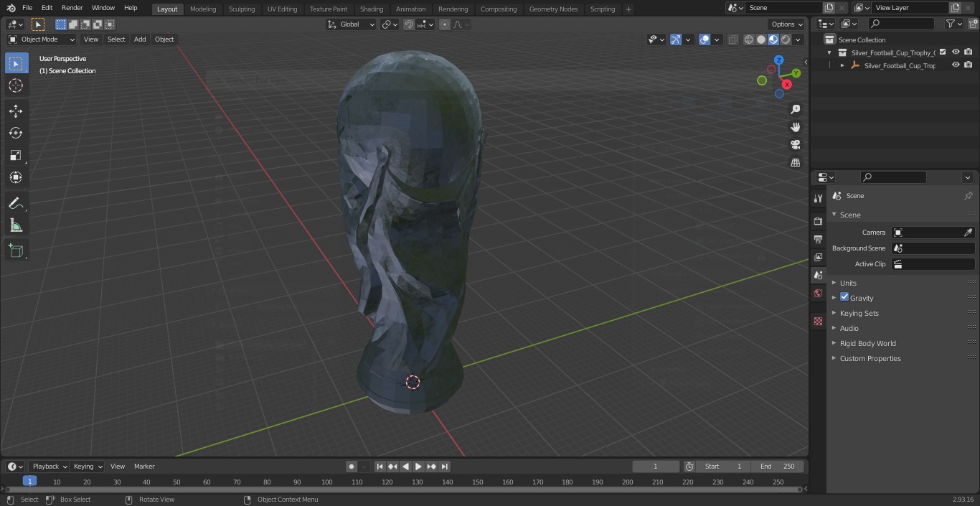
Task: Switch orthographic/perspective view grid icon
Action: [795, 162]
